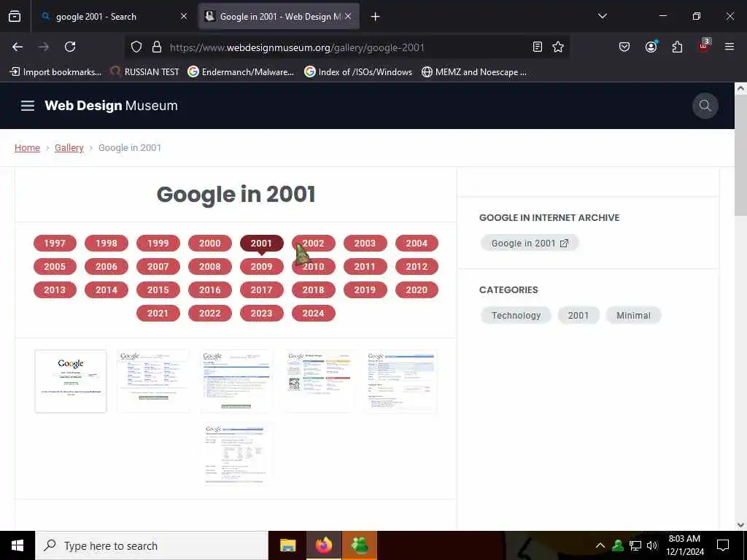This screenshot has height=560, width=747.
Task: Open MEMZ and Noescape bookmark
Action: tap(474, 72)
